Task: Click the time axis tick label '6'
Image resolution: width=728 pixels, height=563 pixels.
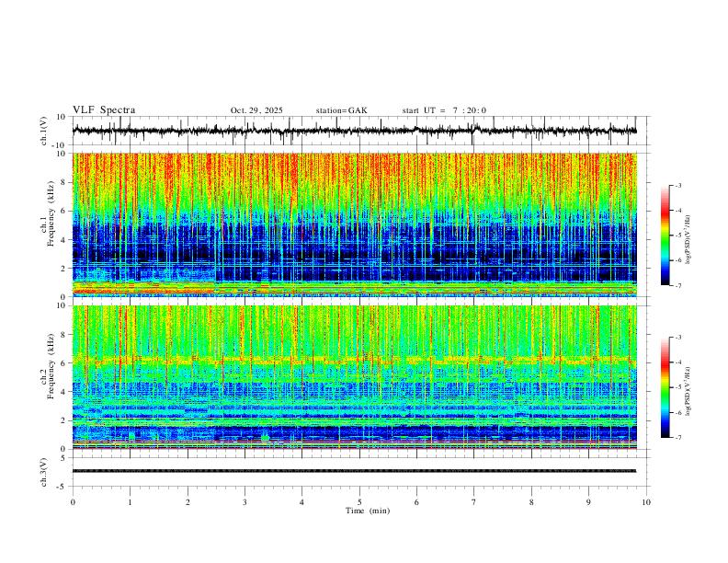Action: [x=416, y=502]
